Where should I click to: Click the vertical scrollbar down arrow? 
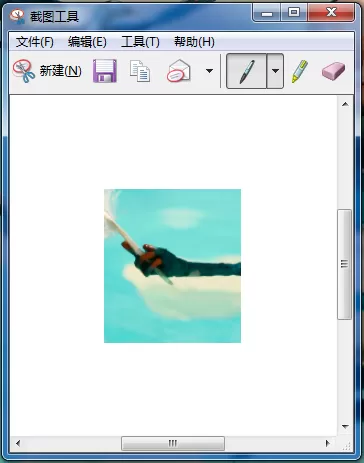coord(345,427)
